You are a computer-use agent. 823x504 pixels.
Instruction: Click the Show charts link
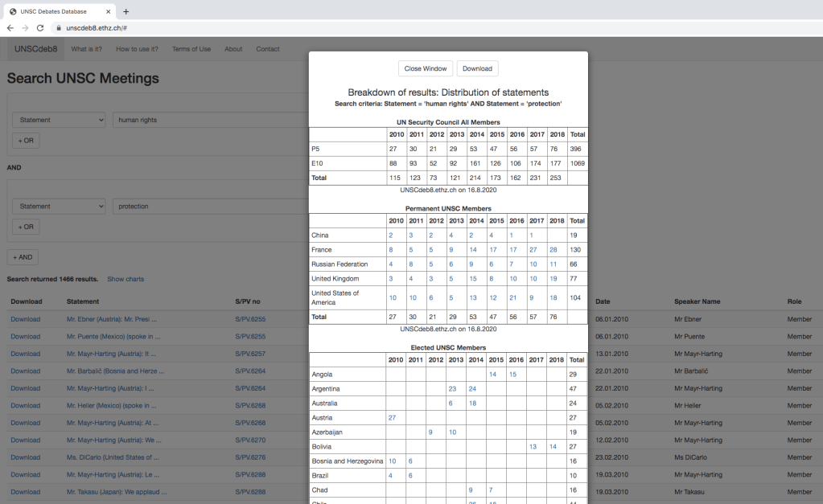pos(126,279)
